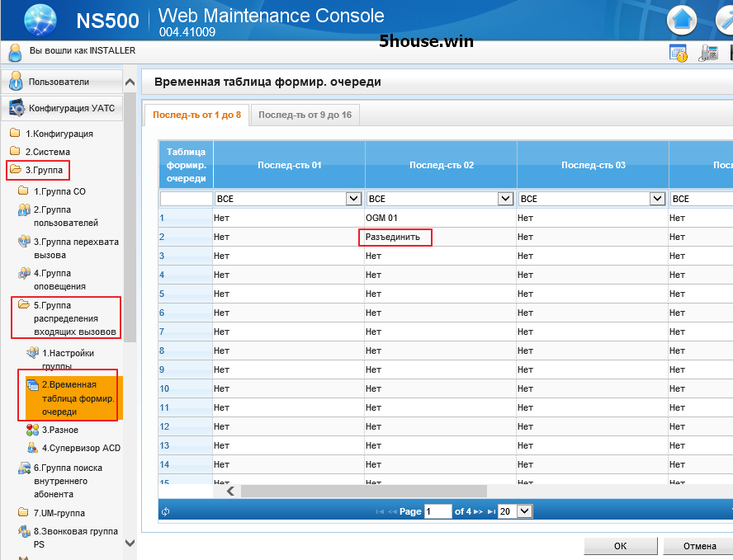Click Послед-сть 03 column header
The height and width of the screenshot is (560, 733).
coord(593,165)
